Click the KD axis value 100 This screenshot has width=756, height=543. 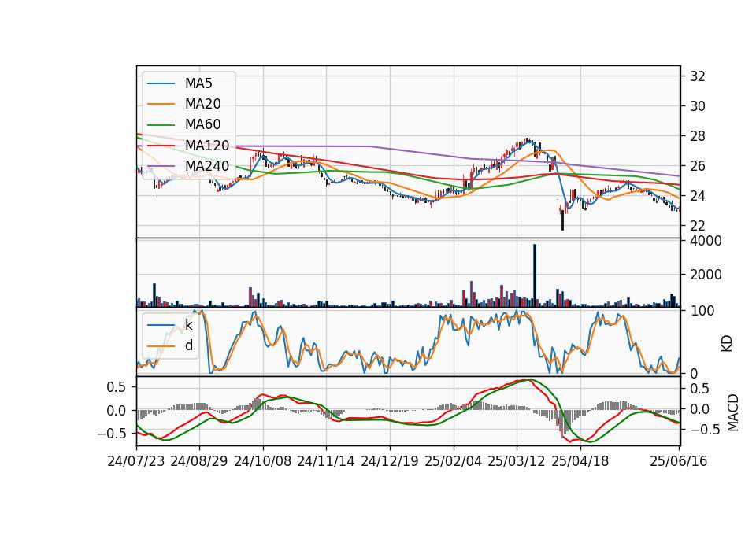[x=702, y=311]
